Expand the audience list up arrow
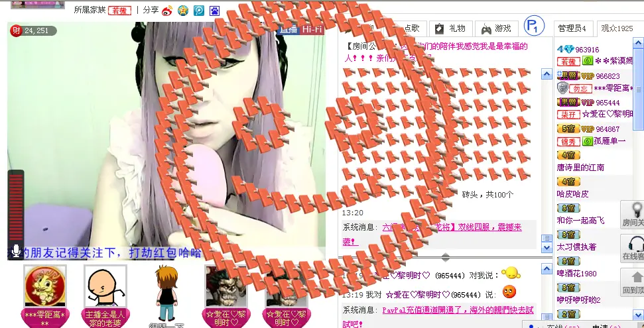Viewport: 644px width, 328px height. coord(639,43)
